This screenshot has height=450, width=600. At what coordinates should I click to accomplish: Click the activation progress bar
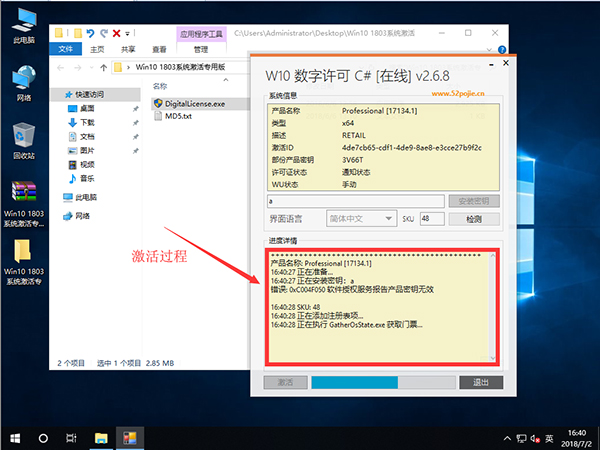pyautogui.click(x=383, y=382)
